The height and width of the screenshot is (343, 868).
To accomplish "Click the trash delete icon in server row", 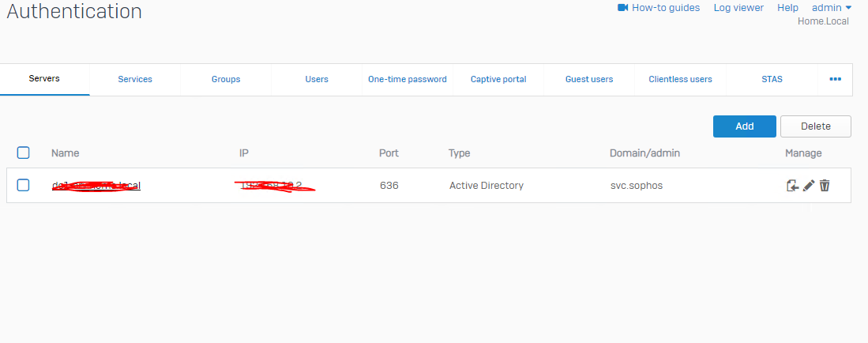I will [x=825, y=186].
